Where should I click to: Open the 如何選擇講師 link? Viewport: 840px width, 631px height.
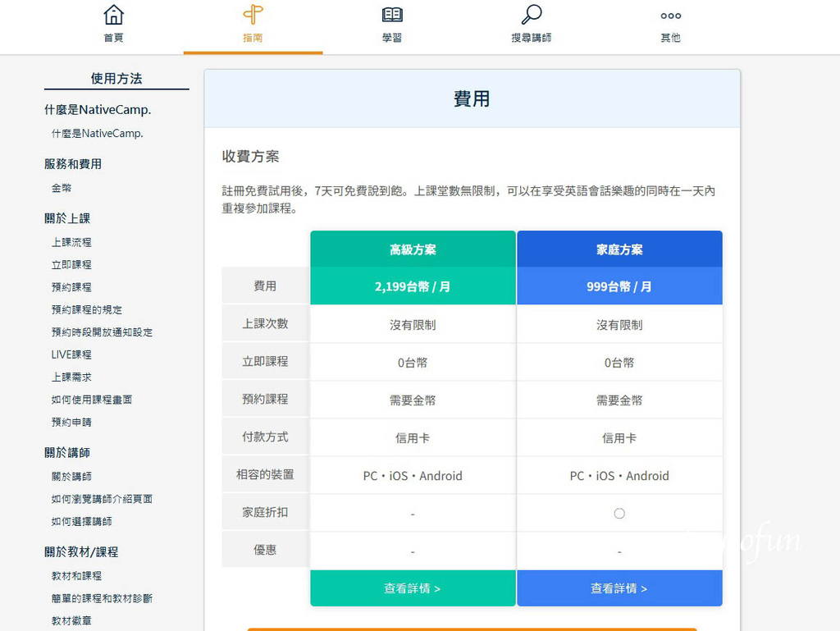pos(81,521)
